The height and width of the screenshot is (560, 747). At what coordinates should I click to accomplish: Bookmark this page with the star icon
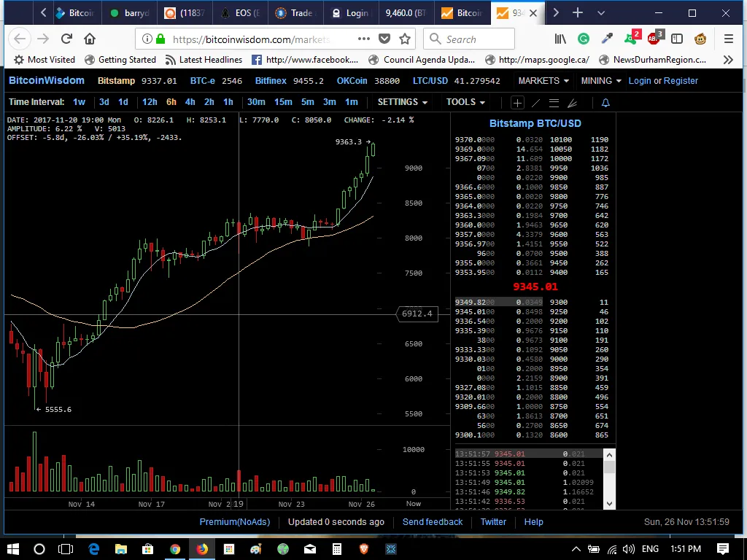coord(405,39)
